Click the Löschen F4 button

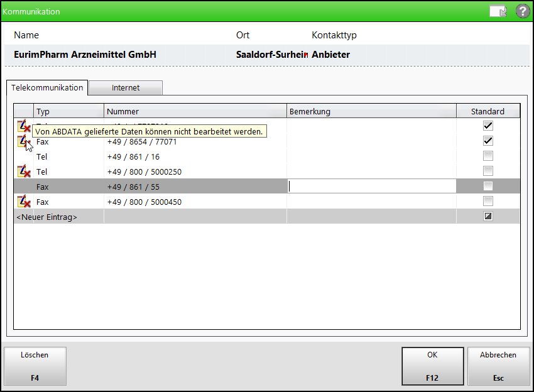tap(35, 366)
